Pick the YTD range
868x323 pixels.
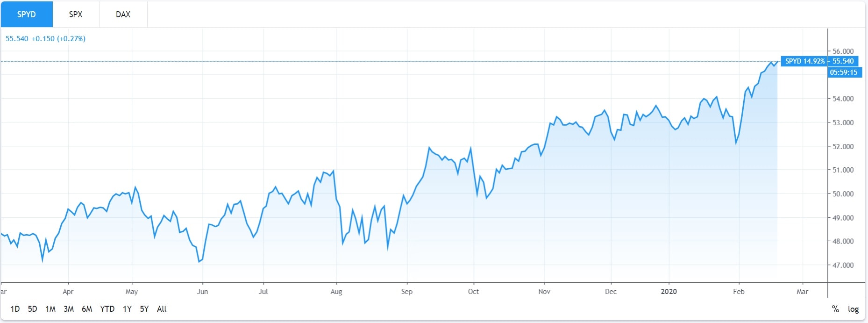107,309
